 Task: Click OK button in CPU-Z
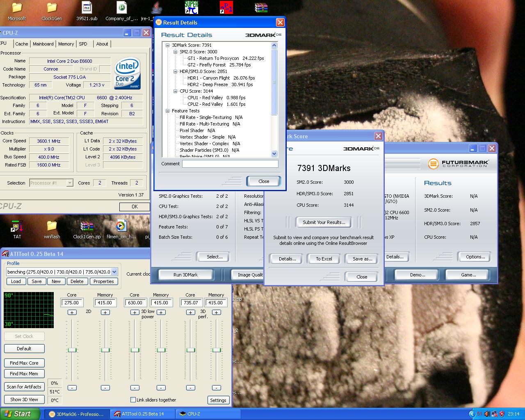[135, 207]
